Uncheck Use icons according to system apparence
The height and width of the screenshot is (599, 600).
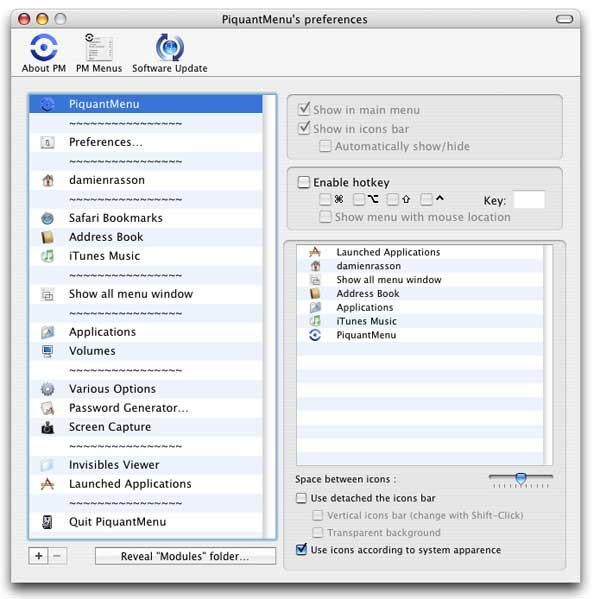coord(302,550)
